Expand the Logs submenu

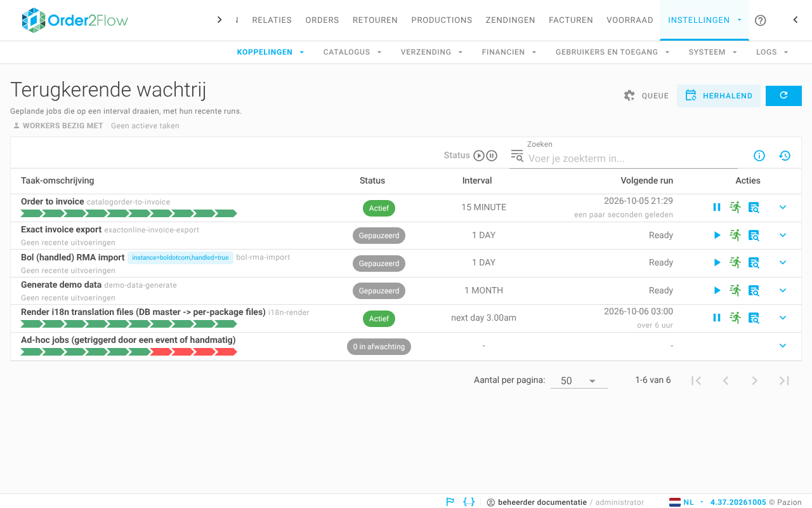(x=773, y=52)
